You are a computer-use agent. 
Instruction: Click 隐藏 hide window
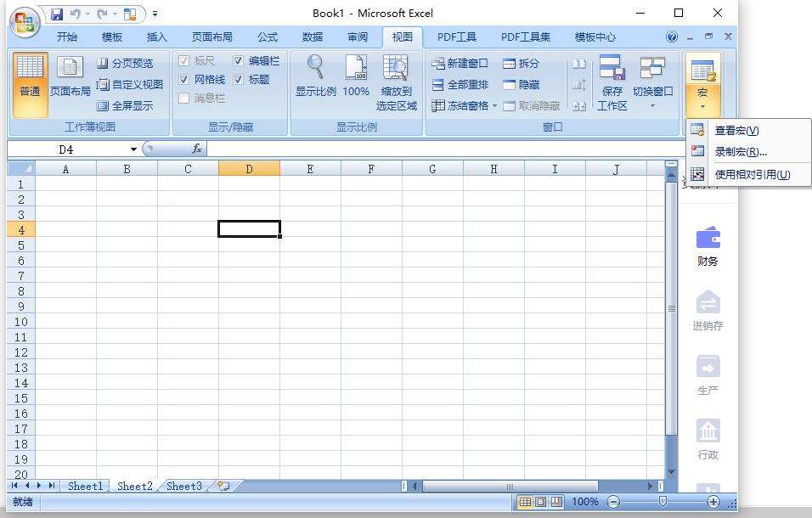tap(522, 84)
